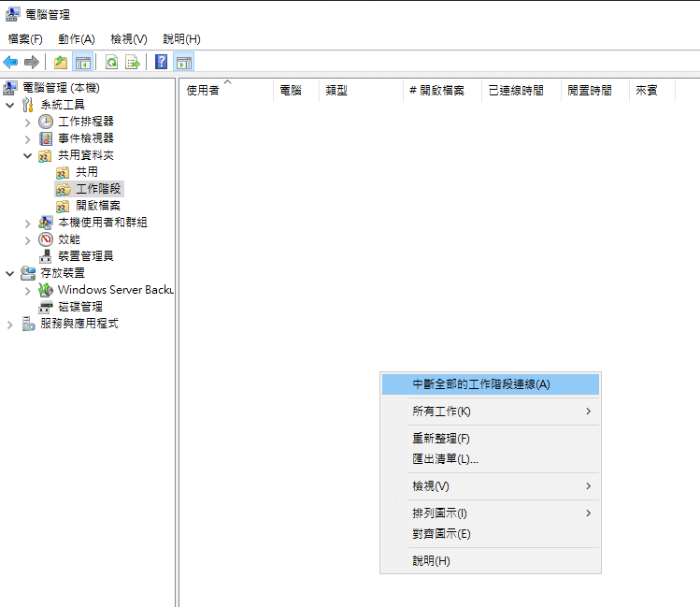Click the 效能 performance gauge icon
Screen dimensions: 700x607
pyautogui.click(x=46, y=239)
